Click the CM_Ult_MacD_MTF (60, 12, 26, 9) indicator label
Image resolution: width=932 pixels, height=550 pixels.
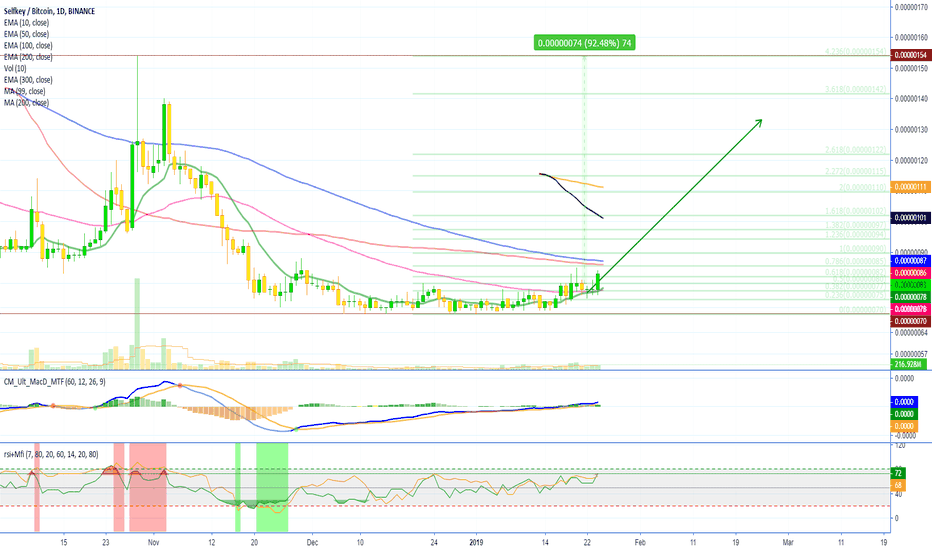pyautogui.click(x=55, y=382)
